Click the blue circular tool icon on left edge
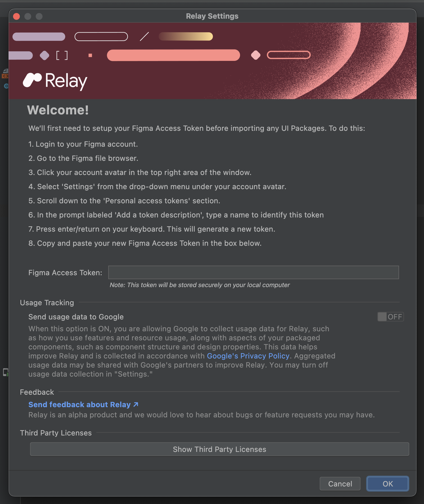424x504 pixels. tap(6, 86)
